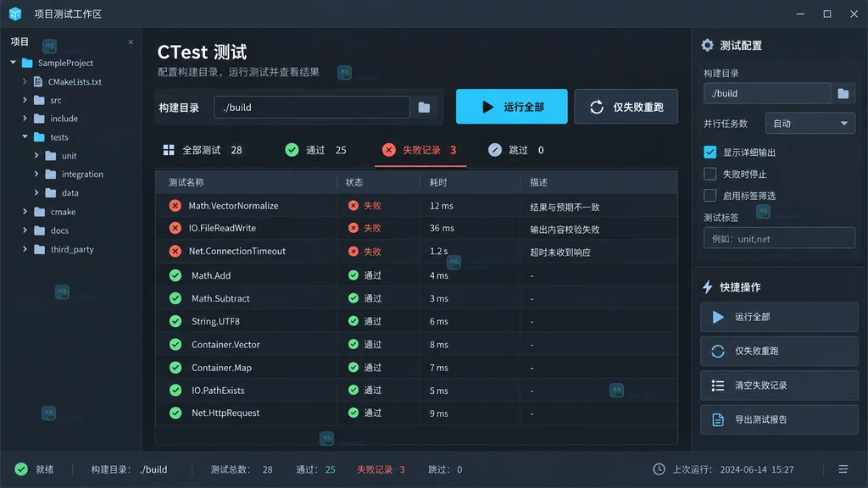Focus the 测试配置 构建目录 input
The height and width of the screenshot is (488, 868).
(767, 93)
